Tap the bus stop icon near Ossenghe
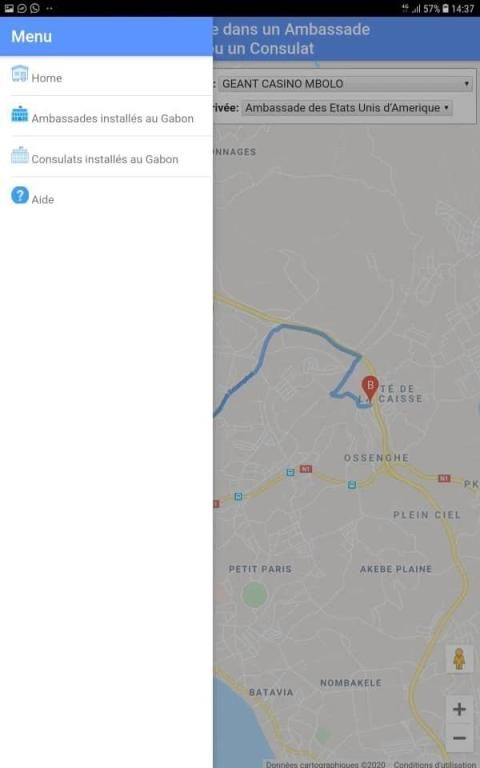This screenshot has width=480, height=768. 352,485
